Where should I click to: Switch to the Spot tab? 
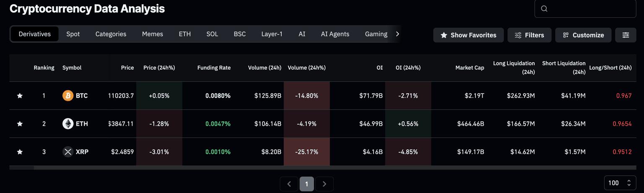(x=73, y=34)
